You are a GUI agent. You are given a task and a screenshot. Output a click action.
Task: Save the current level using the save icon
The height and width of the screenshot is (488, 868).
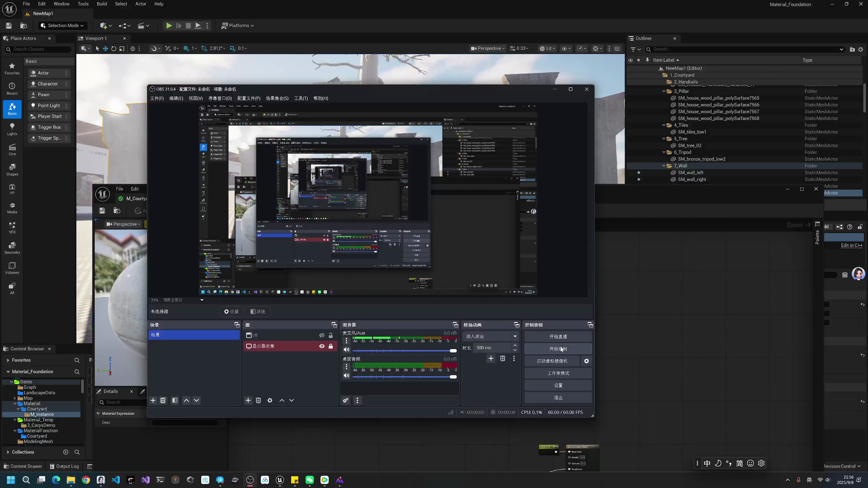pos(9,26)
